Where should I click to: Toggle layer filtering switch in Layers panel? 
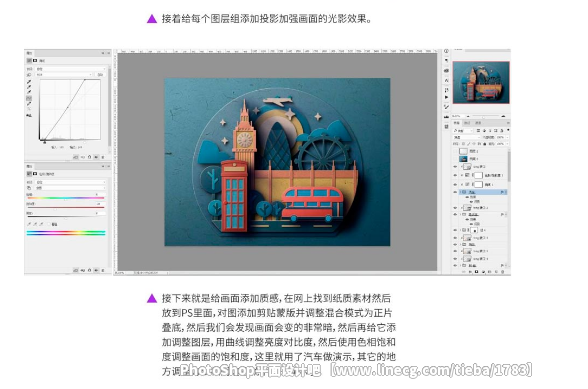[508, 130]
